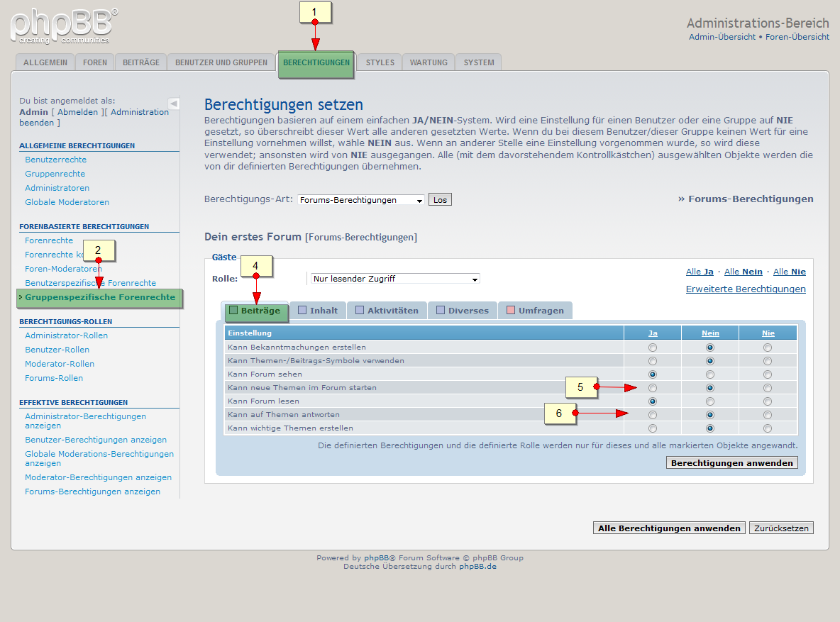840x622 pixels.
Task: Click the blue square icon on Inhalt tab
Action: [x=302, y=311]
